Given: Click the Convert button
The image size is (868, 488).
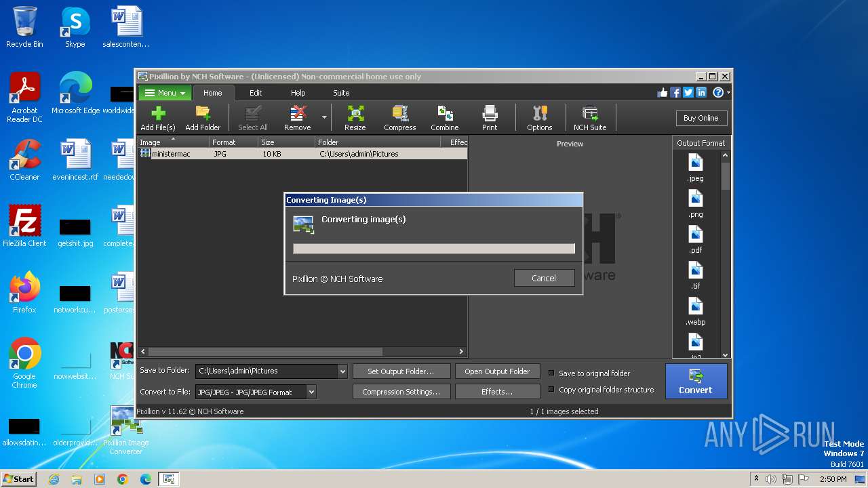Looking at the screenshot, I should coord(696,382).
